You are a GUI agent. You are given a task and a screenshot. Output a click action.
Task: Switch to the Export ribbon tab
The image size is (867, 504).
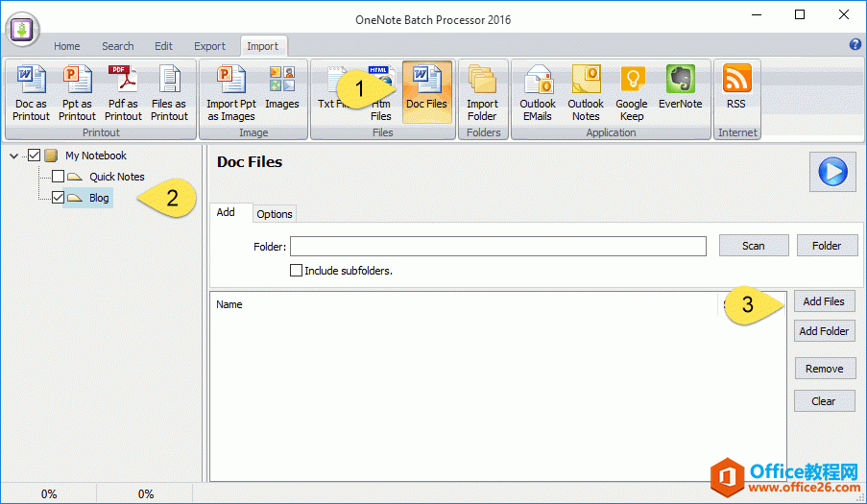pos(209,46)
